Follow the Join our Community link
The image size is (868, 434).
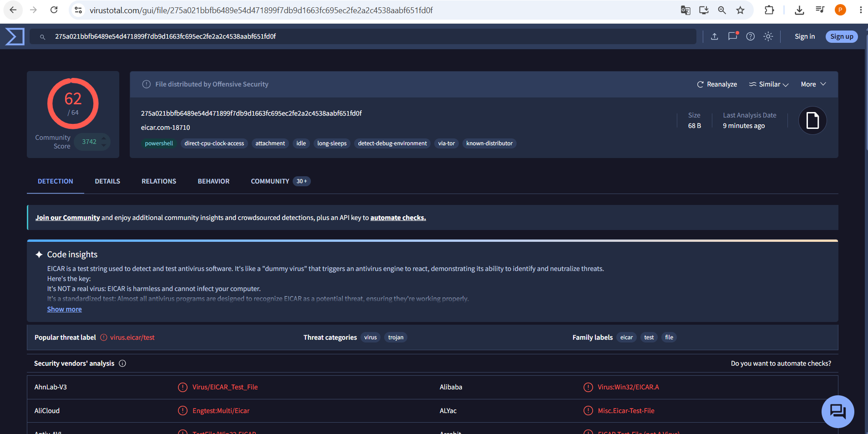(x=68, y=218)
